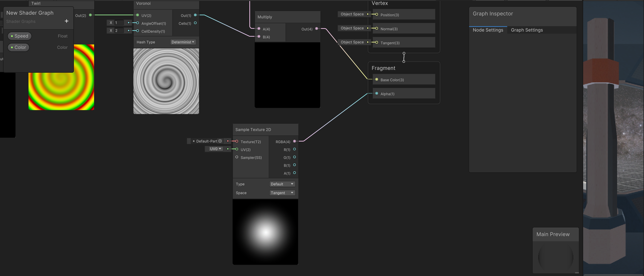
Task: Open the Type Default dropdown
Action: click(282, 184)
